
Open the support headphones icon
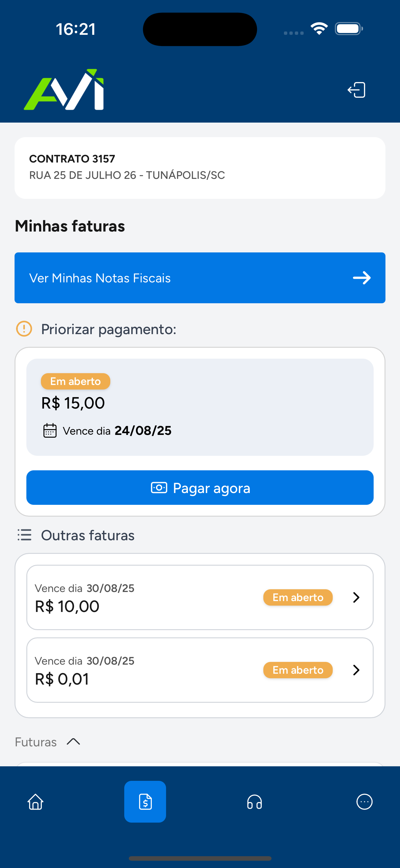point(255,802)
